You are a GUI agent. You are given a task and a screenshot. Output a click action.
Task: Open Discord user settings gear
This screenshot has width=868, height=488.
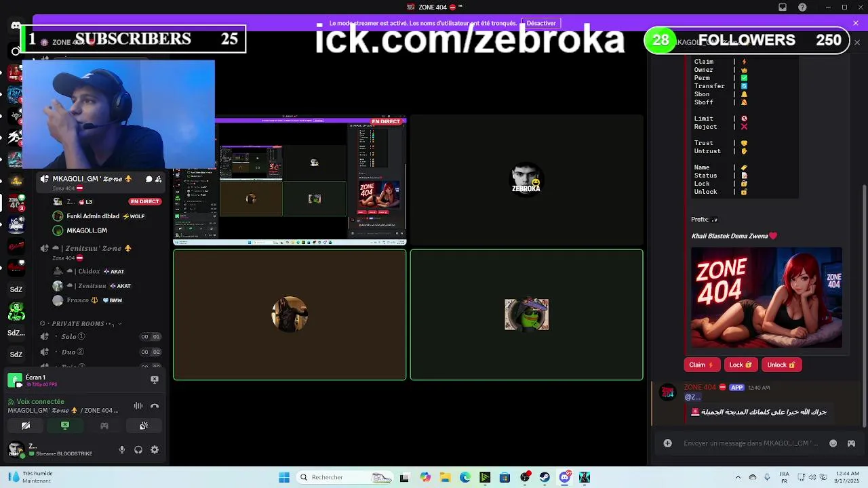point(155,449)
